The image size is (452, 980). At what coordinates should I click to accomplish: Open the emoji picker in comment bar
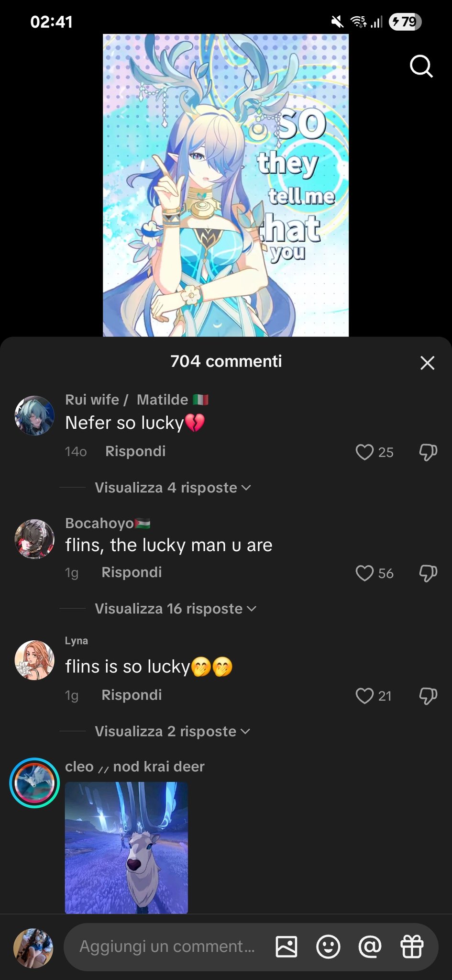tap(328, 947)
